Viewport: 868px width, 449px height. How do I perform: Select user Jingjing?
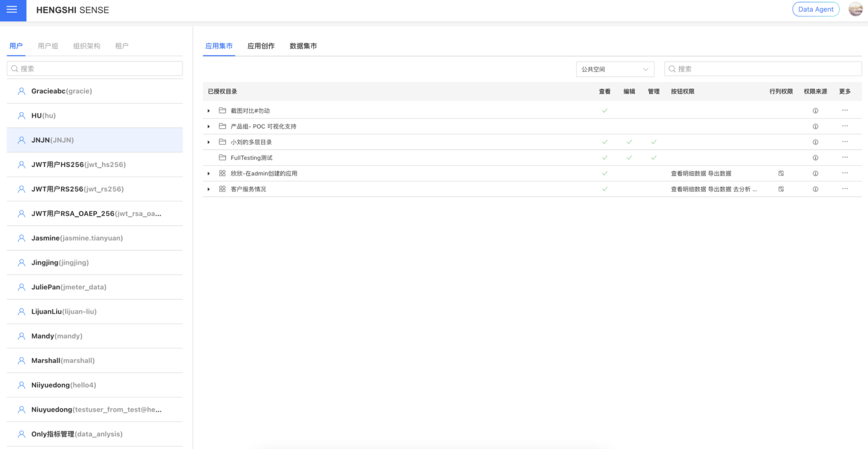(95, 263)
